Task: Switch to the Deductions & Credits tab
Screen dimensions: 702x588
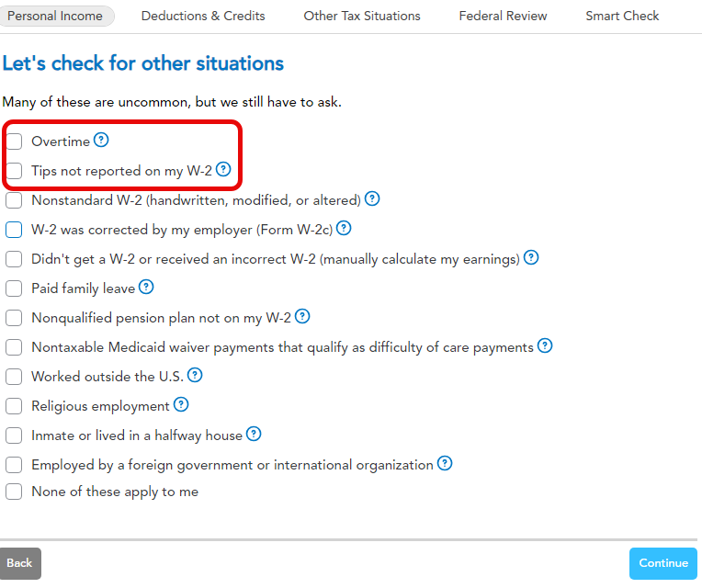Action: pos(203,16)
